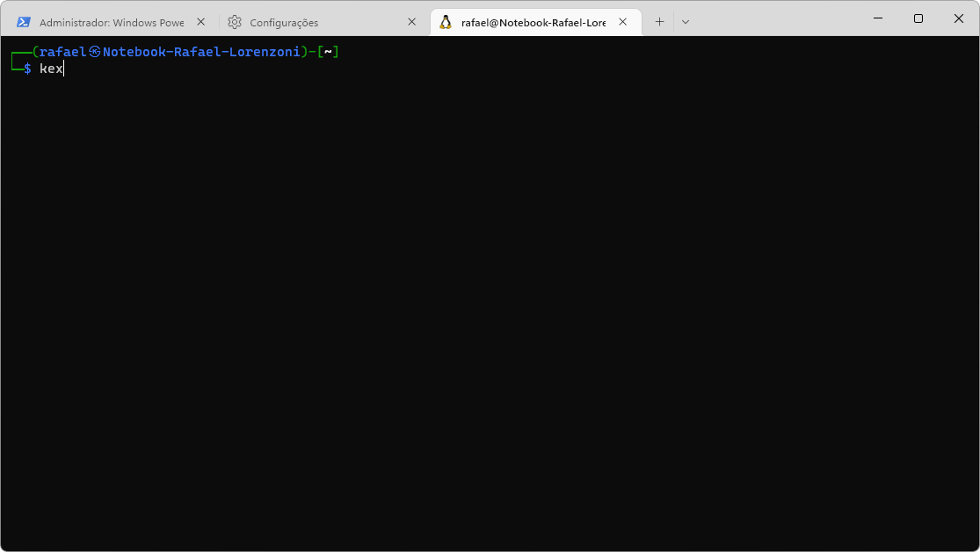Viewport: 980px width, 552px height.
Task: Expand the terminal profiles dropdown chevron
Action: [x=686, y=22]
